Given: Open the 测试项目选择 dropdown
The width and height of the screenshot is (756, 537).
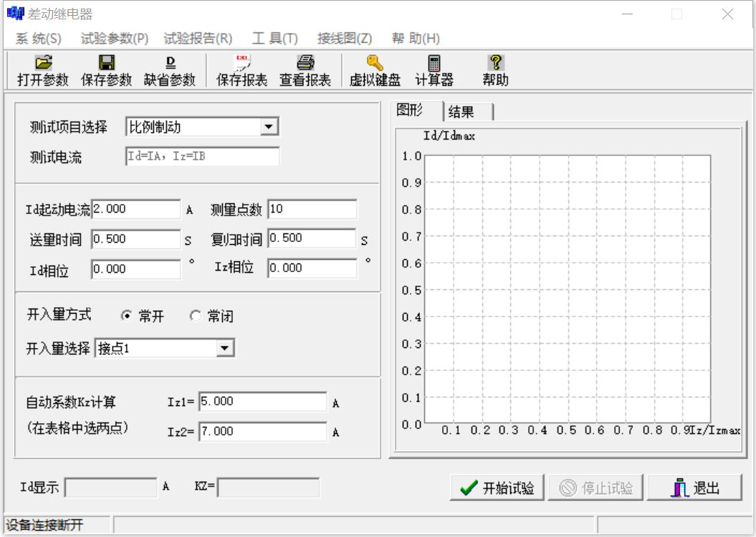Looking at the screenshot, I should (268, 127).
